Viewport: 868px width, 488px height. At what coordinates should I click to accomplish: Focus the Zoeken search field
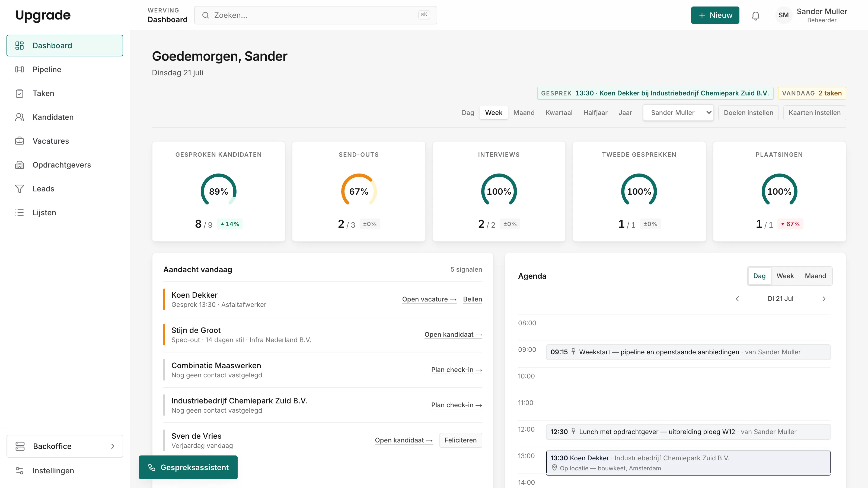click(x=315, y=15)
